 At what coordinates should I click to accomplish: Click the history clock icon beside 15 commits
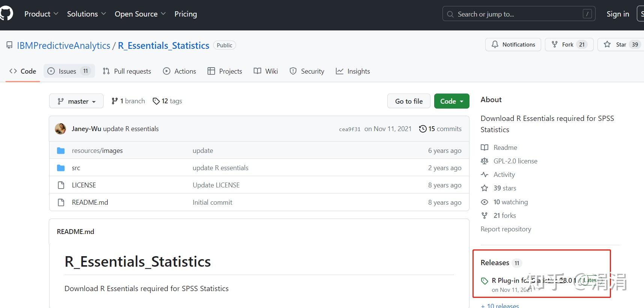(x=423, y=129)
